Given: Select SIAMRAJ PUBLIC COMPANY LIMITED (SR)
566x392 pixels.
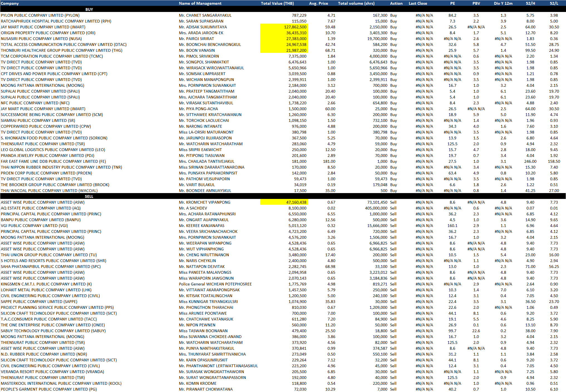Looking at the screenshot, I should (x=38, y=120).
